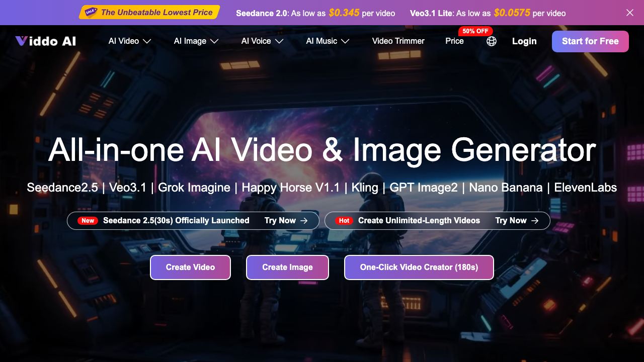Click the Kling model name
Image resolution: width=644 pixels, height=362 pixels.
coord(365,188)
